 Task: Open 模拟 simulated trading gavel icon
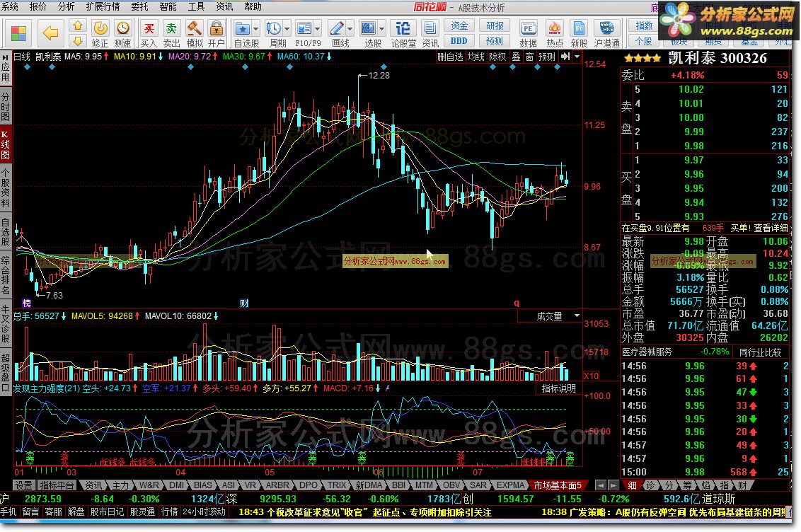pyautogui.click(x=194, y=34)
